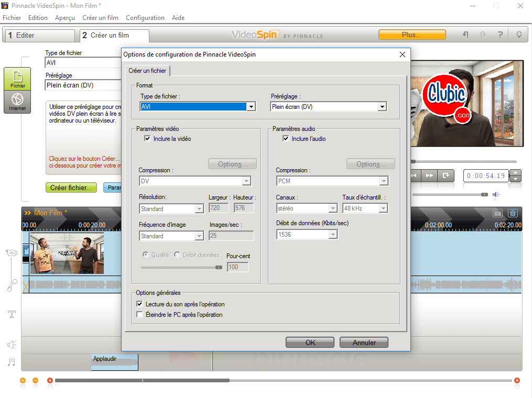The height and width of the screenshot is (398, 532).
Task: Click the right red scroll arrow icon
Action: pos(517,380)
